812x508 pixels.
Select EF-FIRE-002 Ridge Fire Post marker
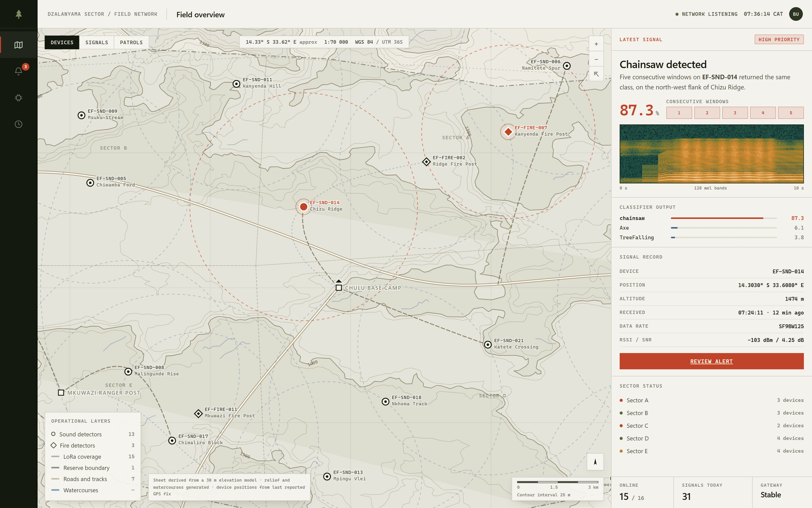(x=426, y=162)
